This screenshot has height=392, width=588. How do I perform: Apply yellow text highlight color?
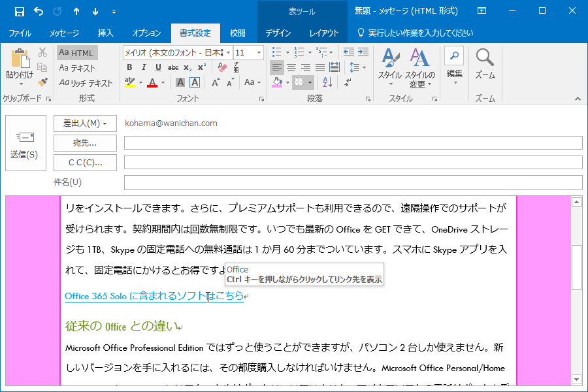coord(130,82)
